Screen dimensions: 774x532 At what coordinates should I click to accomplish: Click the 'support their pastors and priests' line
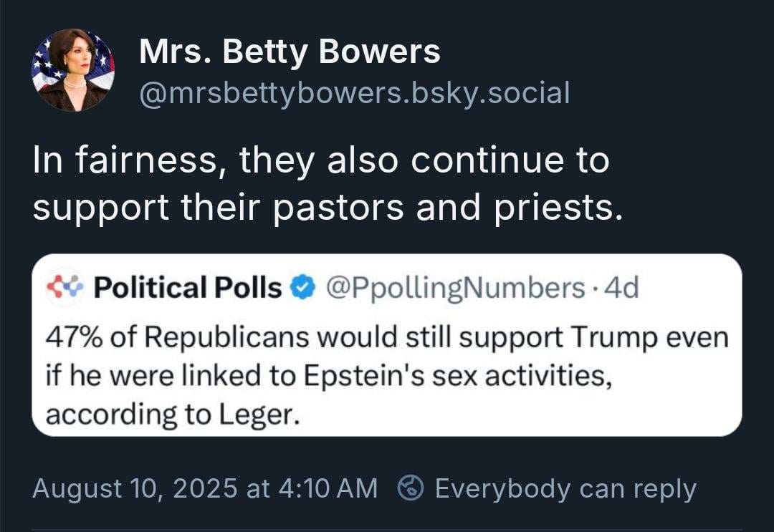tap(328, 208)
